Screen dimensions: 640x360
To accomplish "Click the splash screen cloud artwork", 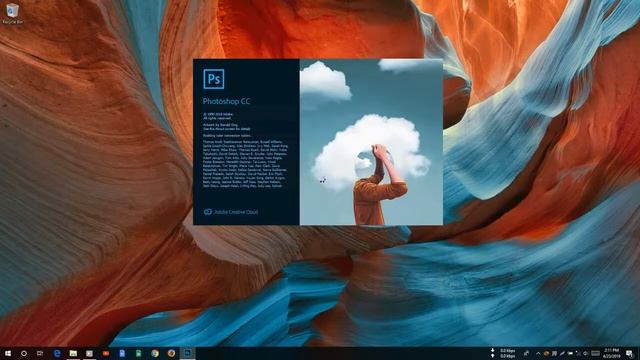I will click(x=371, y=142).
